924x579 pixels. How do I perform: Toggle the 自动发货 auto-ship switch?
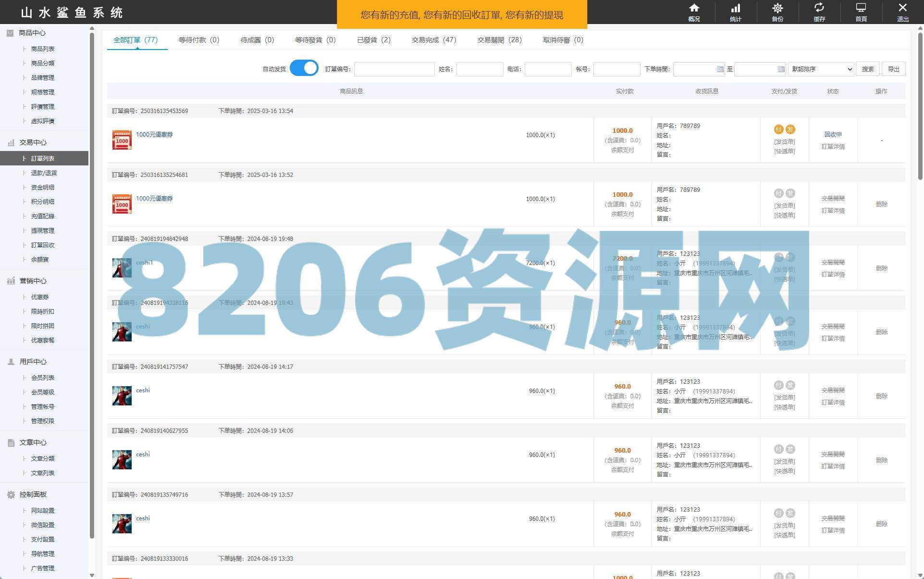point(304,68)
